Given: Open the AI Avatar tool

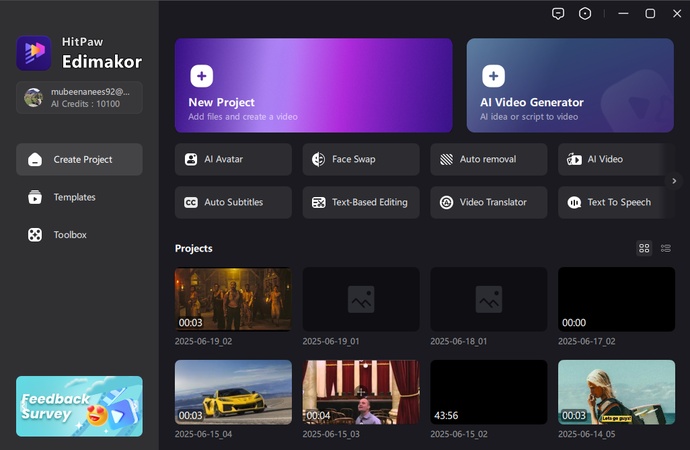Looking at the screenshot, I should [233, 159].
